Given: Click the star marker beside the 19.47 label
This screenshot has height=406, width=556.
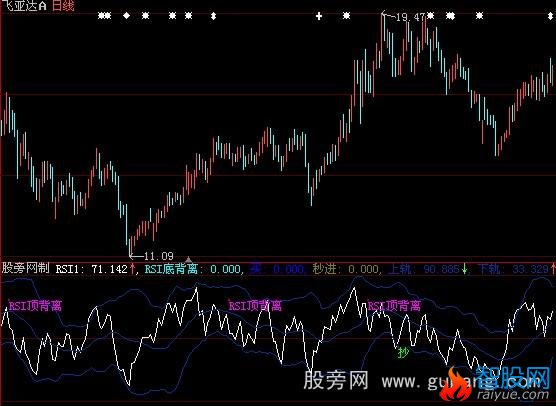Looking at the screenshot, I should click(x=430, y=16).
